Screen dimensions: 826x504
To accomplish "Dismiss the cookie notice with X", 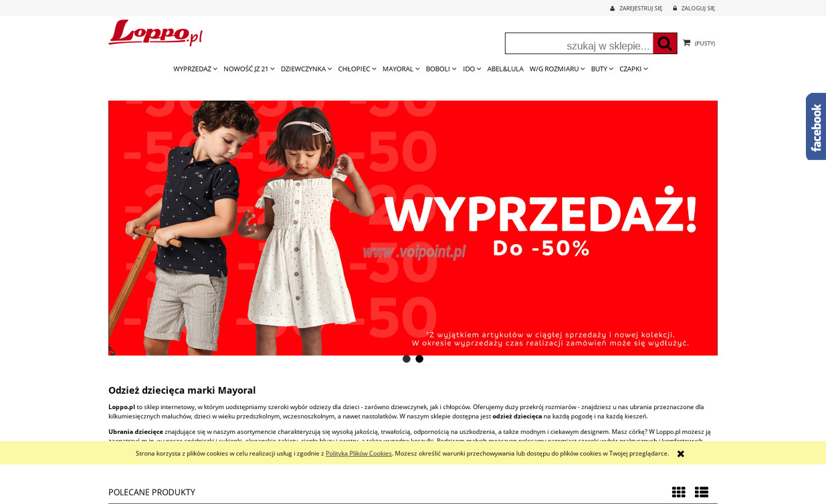I will [x=680, y=454].
